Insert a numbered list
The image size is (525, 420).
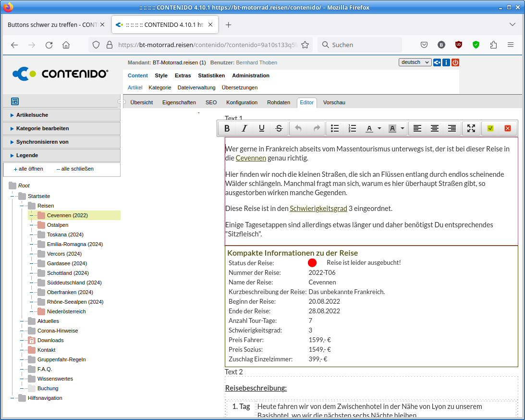click(x=352, y=128)
